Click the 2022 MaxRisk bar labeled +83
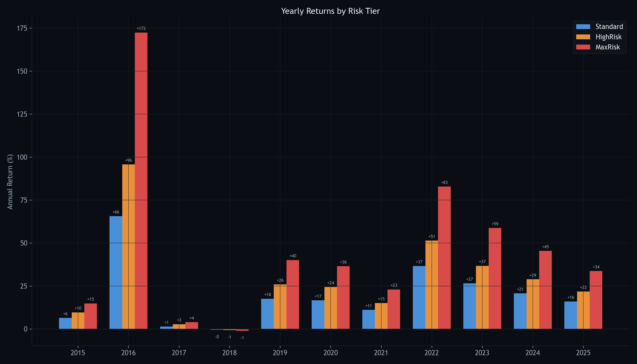 point(444,258)
